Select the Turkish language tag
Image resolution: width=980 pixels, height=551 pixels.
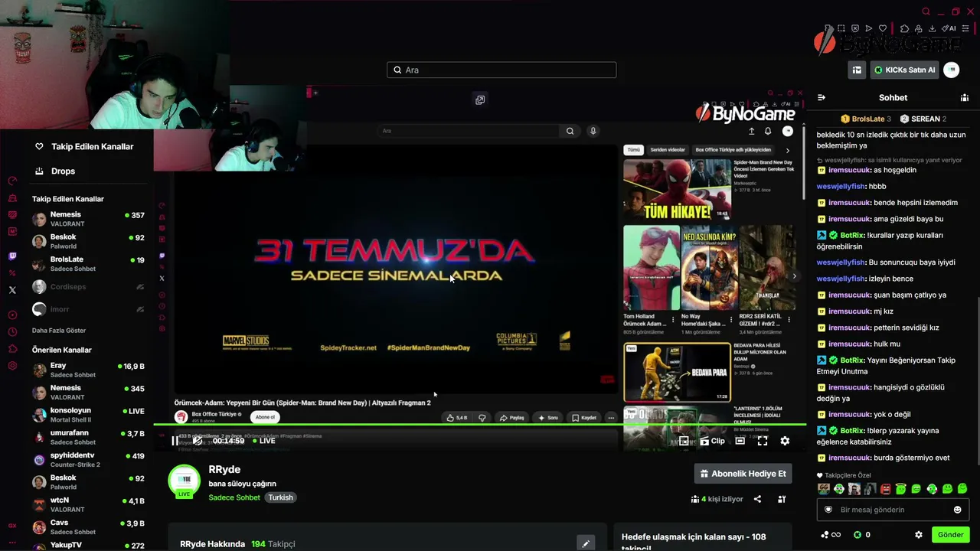point(280,497)
